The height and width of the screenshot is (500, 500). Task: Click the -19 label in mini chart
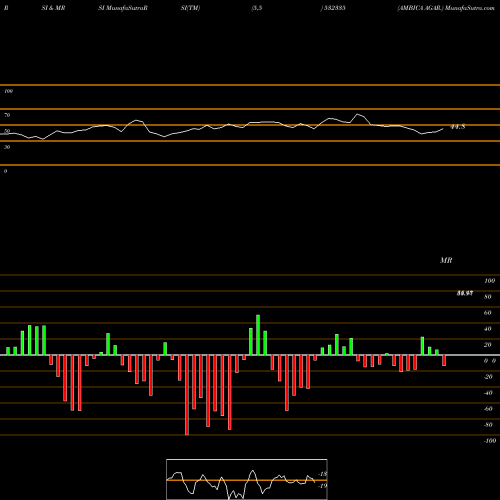tap(322, 486)
